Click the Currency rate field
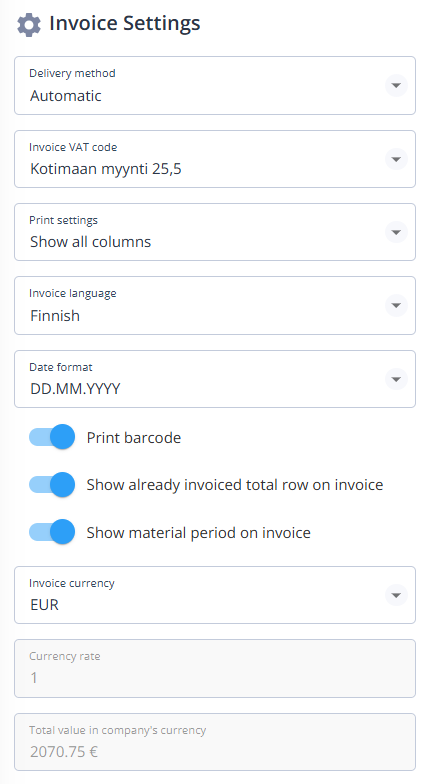Screen dimensions: 424x784 pos(215,668)
